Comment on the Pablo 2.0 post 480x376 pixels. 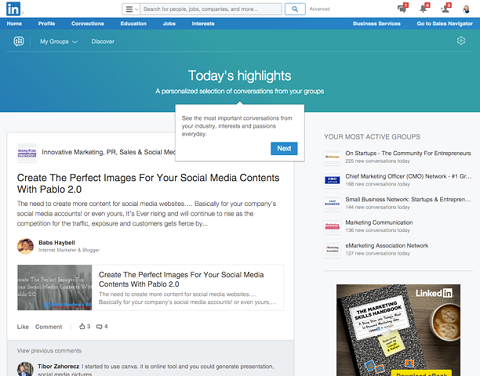point(49,327)
